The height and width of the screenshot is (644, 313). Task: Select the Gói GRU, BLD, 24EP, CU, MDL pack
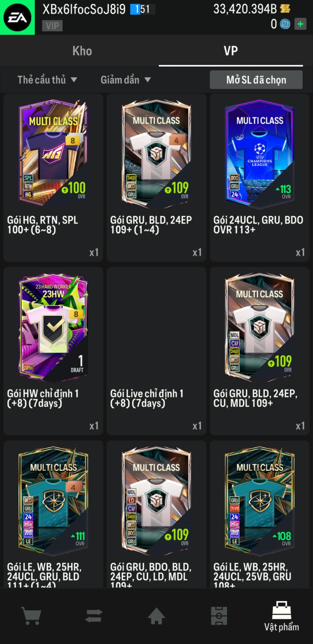[x=260, y=351]
